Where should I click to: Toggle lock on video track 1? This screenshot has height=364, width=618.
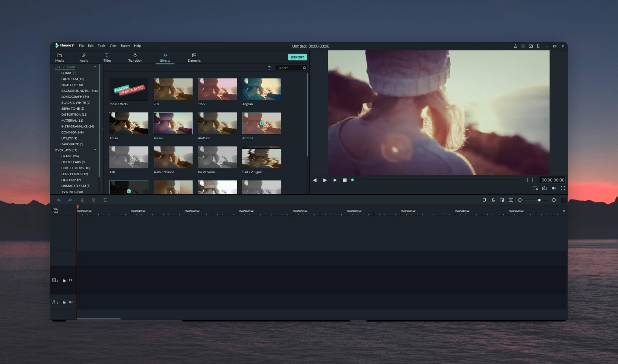(x=64, y=280)
